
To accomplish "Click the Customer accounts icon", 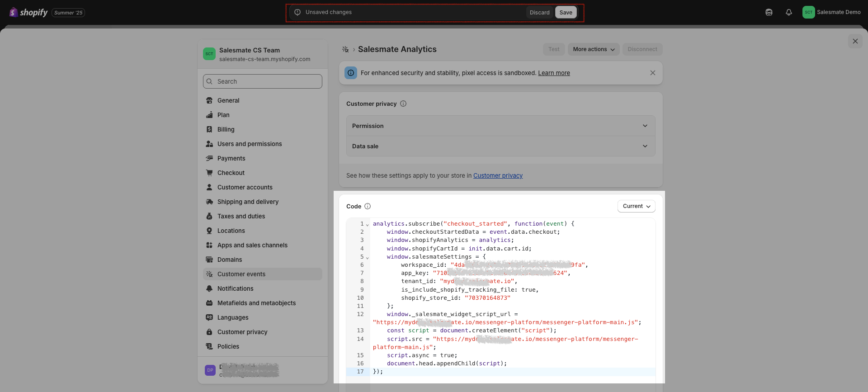I will point(209,187).
